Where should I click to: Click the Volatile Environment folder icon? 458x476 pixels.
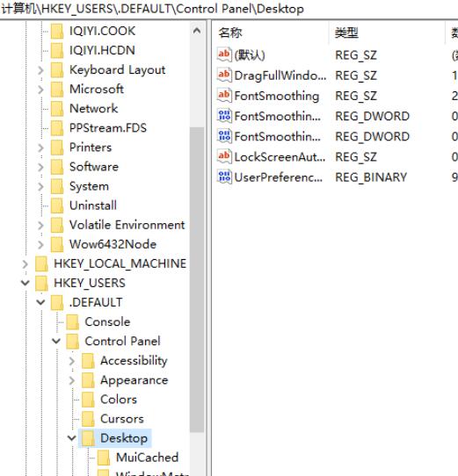57,226
